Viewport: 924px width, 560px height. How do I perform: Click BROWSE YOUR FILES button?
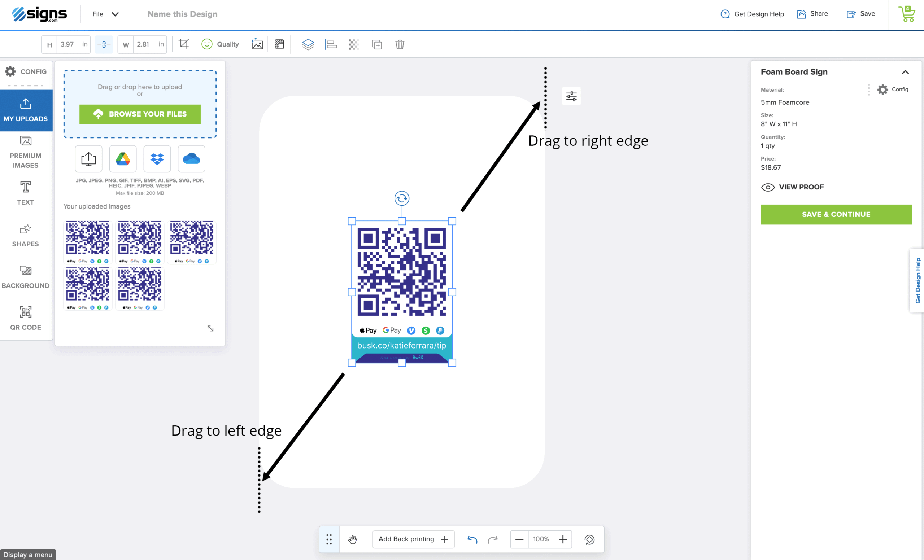click(140, 114)
